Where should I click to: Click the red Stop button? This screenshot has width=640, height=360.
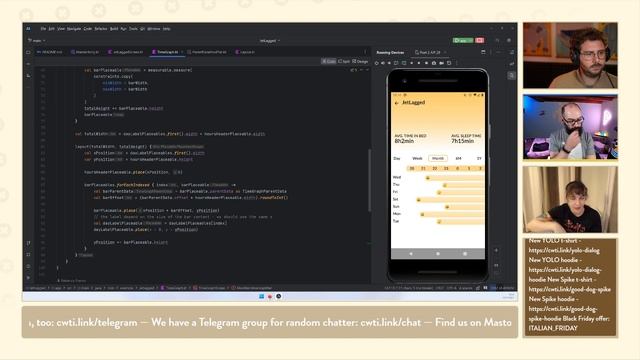(480, 40)
